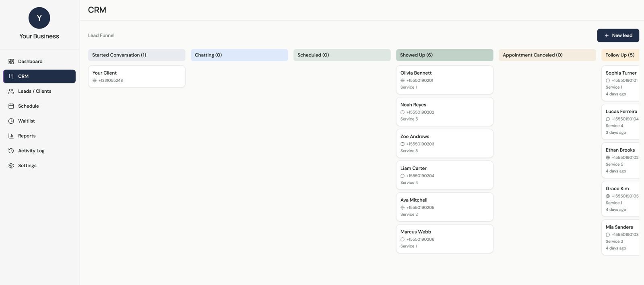Click globe icon on Zoe Andrews card
This screenshot has width=644, height=285.
(402, 144)
